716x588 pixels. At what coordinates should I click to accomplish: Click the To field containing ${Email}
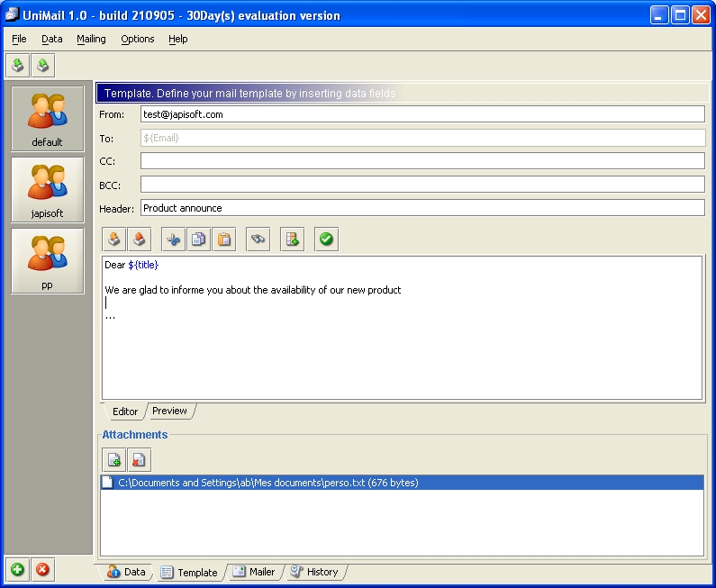tap(422, 138)
